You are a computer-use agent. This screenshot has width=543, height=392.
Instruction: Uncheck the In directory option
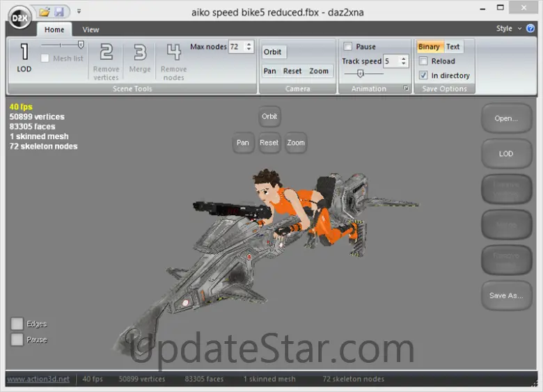tap(423, 75)
